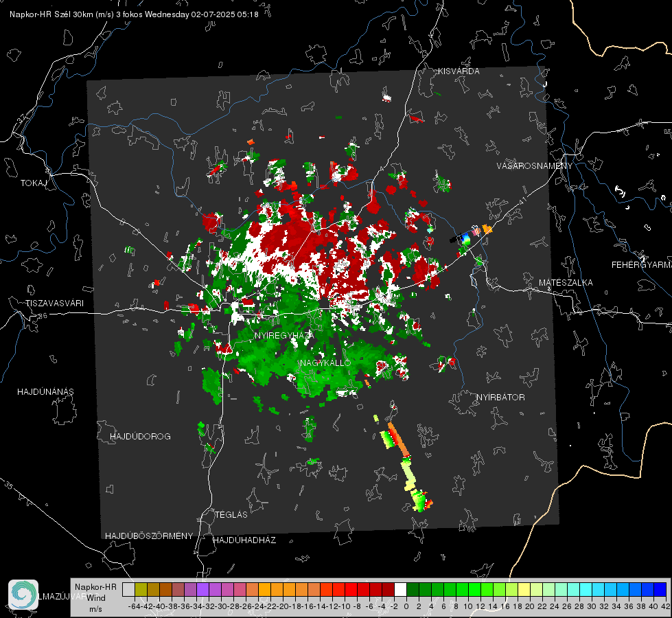Click the KISVÁRDA city label
672x618 pixels.
[x=459, y=71]
